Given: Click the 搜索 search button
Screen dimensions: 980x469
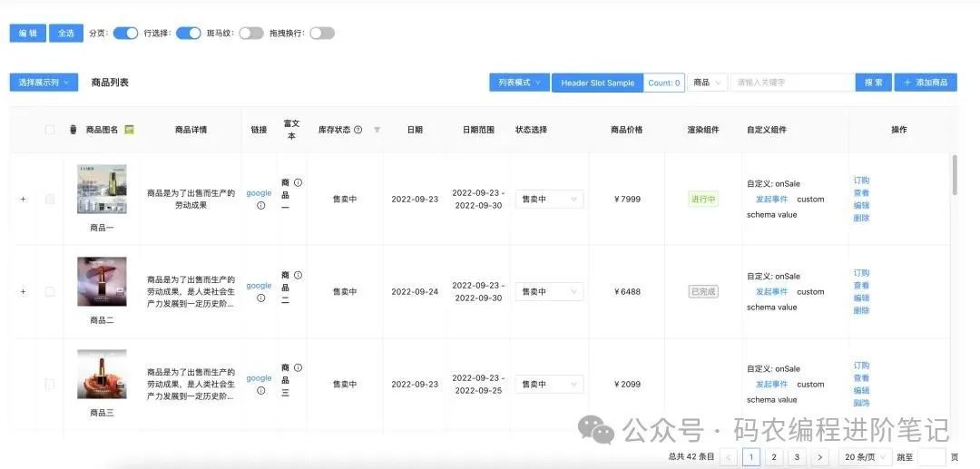Looking at the screenshot, I should coord(874,83).
